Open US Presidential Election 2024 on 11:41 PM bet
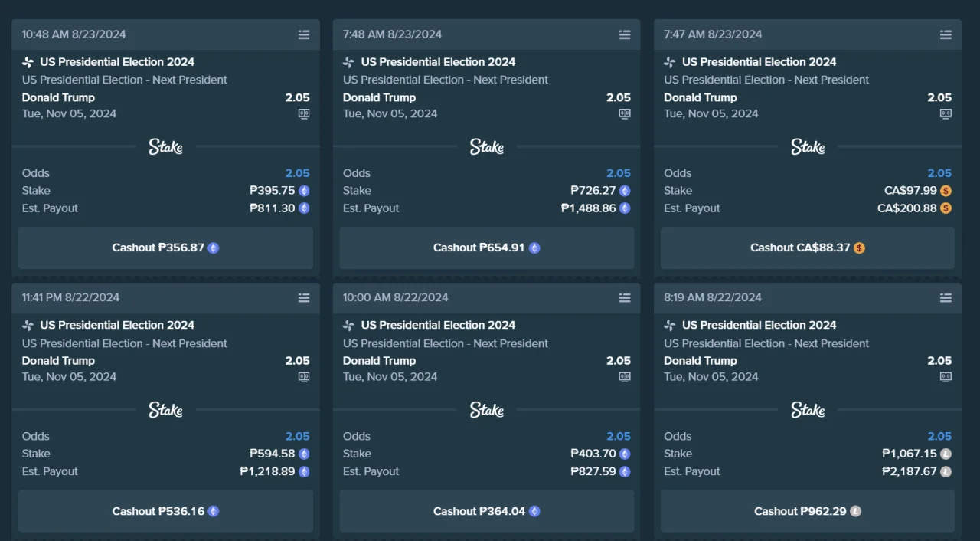 click(x=117, y=325)
